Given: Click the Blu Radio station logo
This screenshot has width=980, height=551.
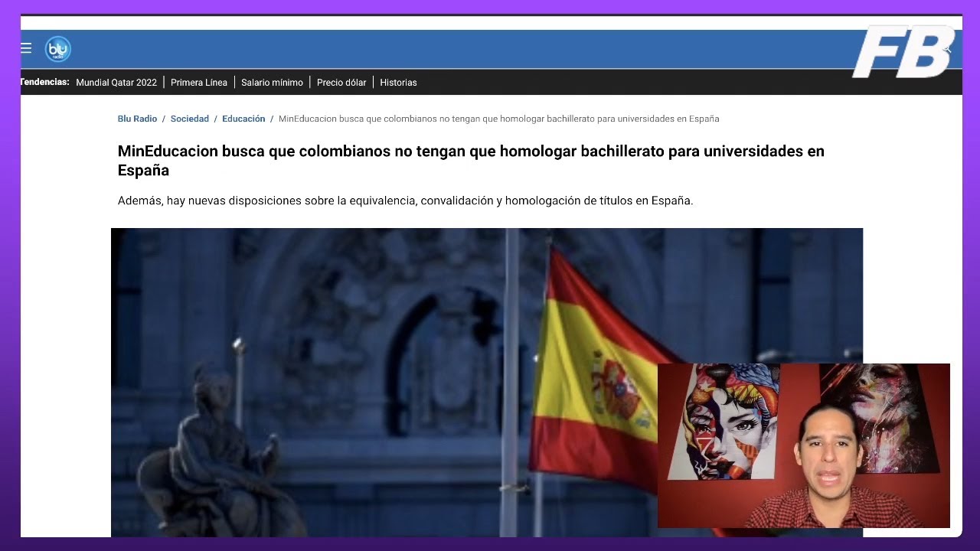Looking at the screenshot, I should 57,48.
